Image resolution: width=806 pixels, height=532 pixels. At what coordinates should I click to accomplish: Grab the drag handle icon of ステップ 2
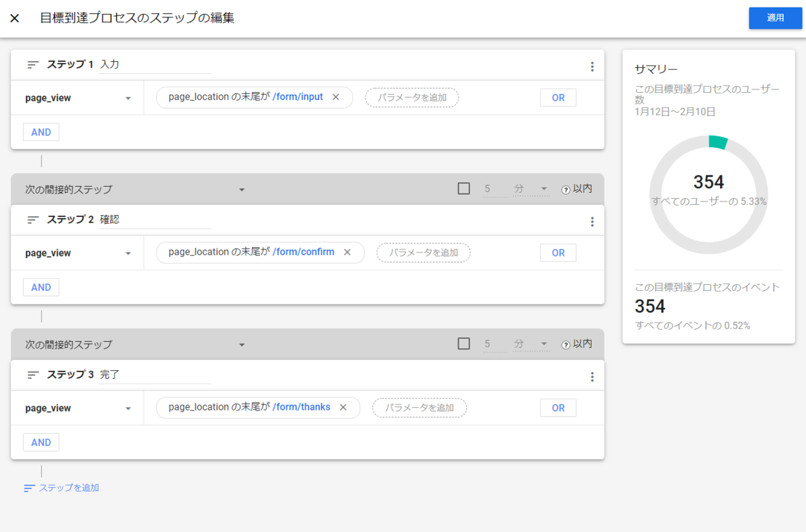coord(33,220)
